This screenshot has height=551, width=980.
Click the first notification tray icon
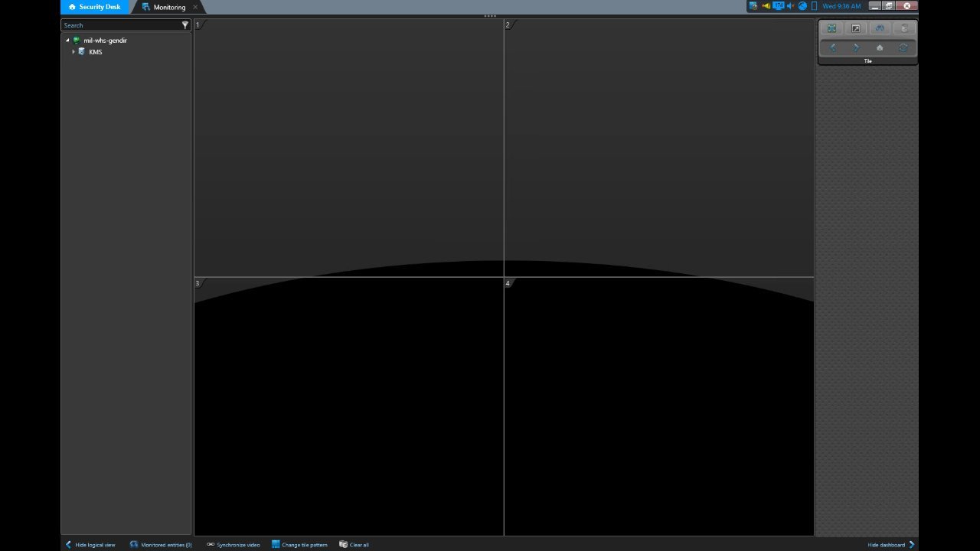click(x=753, y=6)
